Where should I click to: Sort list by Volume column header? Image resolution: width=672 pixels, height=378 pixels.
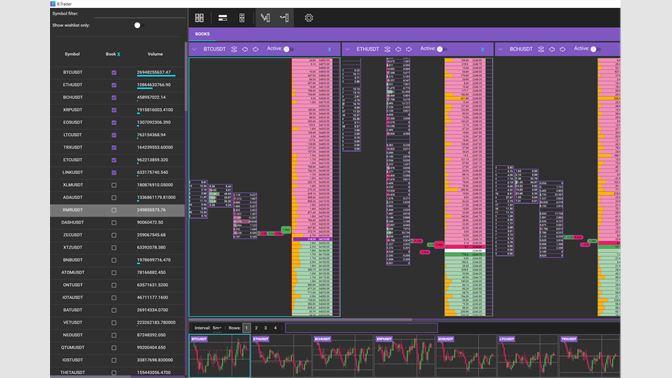point(155,54)
